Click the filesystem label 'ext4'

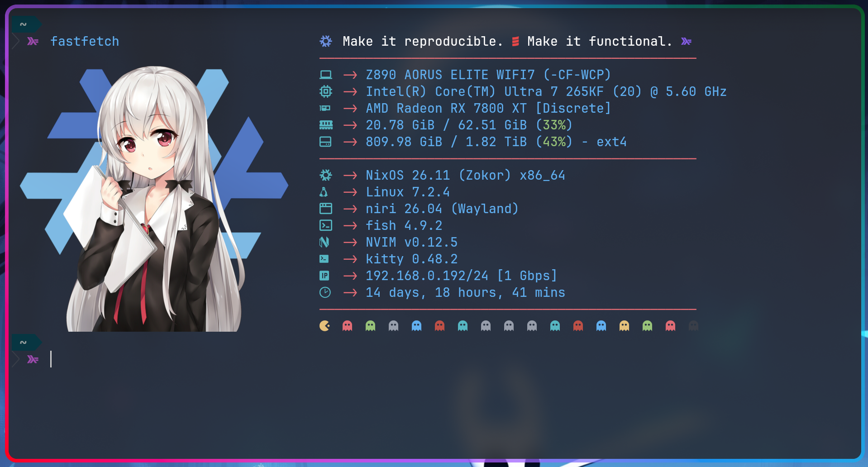611,142
